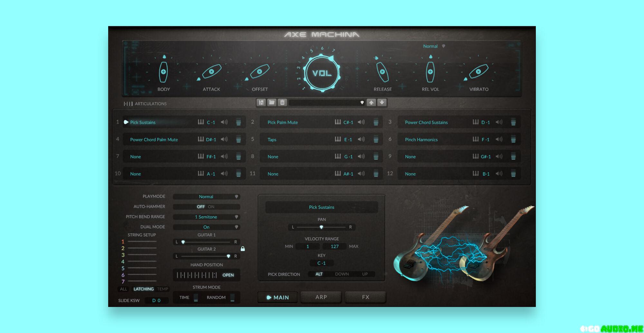644x333 pixels.
Task: Open the Dual Mode dropdown
Action: (x=206, y=227)
